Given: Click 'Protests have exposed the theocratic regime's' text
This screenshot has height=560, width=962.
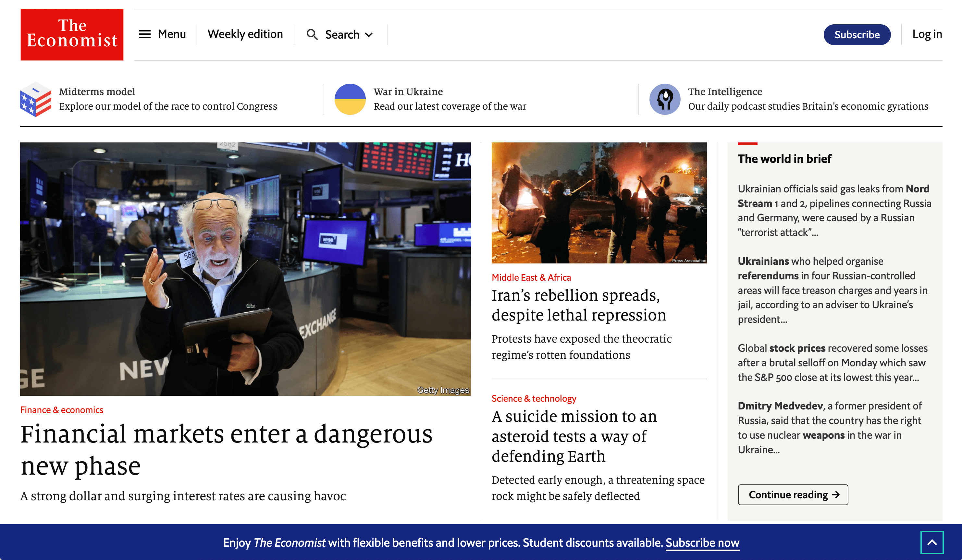Looking at the screenshot, I should [582, 347].
